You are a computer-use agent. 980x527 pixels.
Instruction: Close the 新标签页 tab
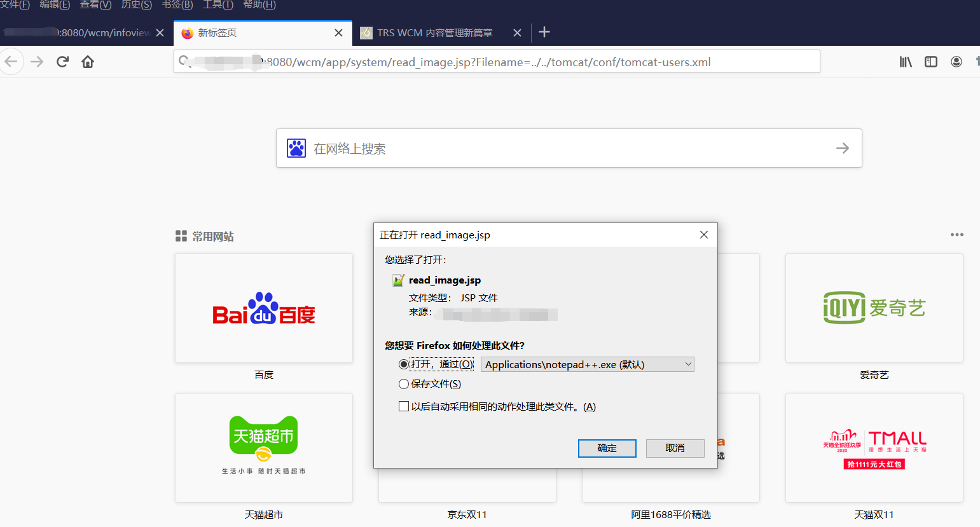(338, 32)
